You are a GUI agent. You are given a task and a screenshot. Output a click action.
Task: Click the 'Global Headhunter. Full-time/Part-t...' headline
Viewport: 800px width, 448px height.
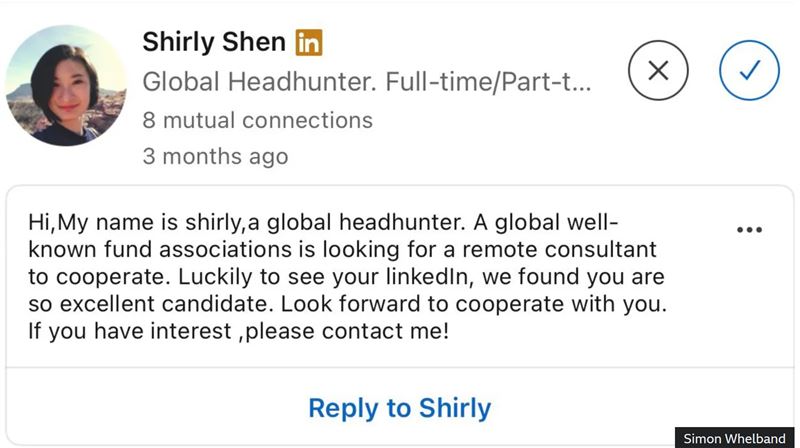[366, 81]
